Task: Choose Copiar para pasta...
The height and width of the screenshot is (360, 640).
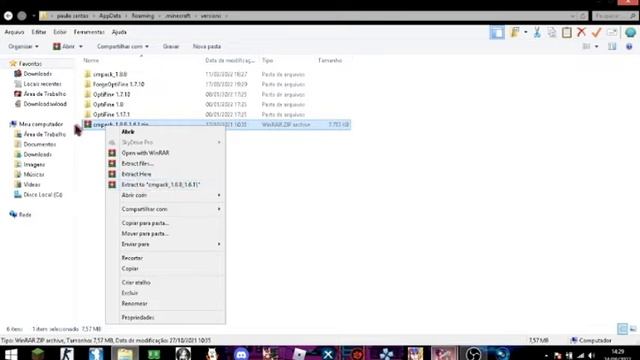Action: point(145,223)
